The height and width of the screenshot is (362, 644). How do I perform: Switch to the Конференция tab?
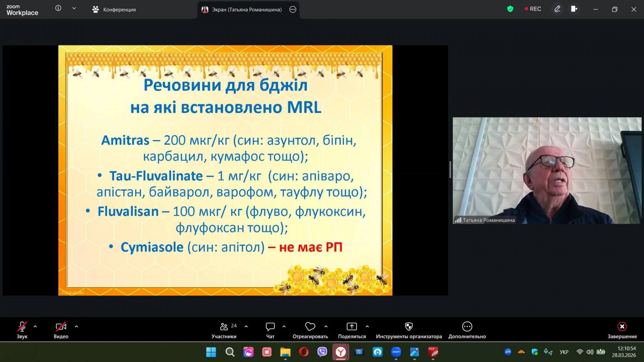[x=114, y=10]
